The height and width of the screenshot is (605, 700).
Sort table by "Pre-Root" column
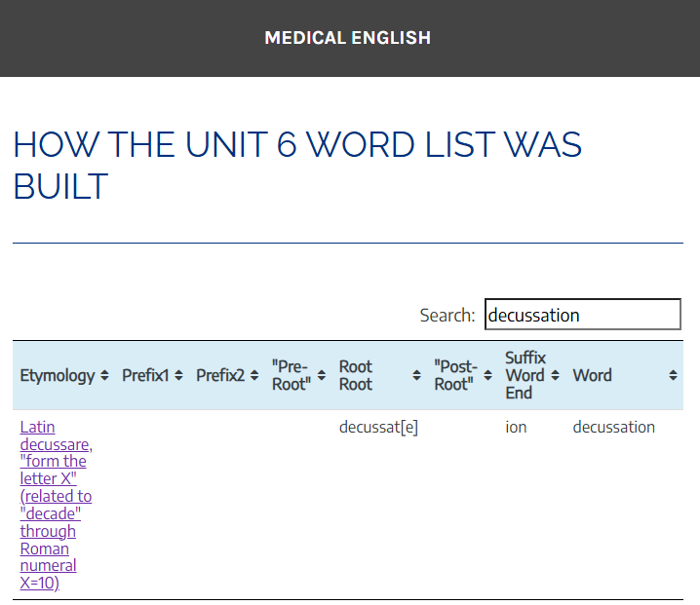click(x=298, y=375)
